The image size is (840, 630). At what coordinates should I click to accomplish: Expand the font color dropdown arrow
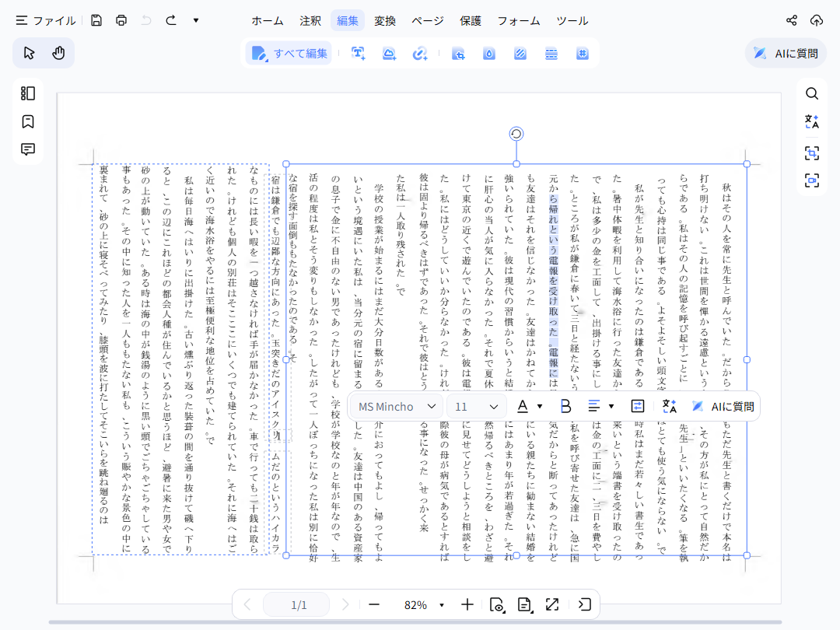(540, 407)
